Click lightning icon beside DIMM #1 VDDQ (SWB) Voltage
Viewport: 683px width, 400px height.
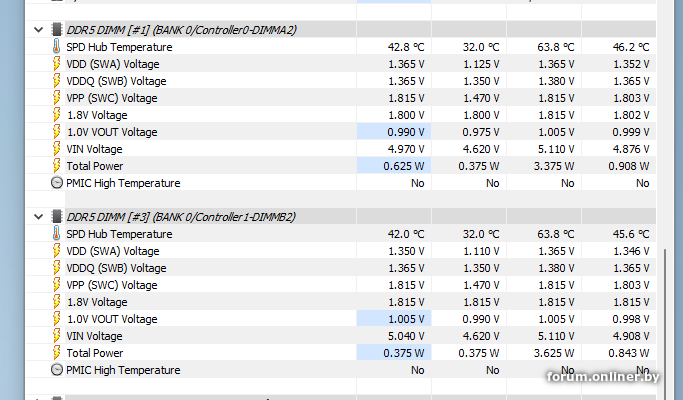coord(56,81)
